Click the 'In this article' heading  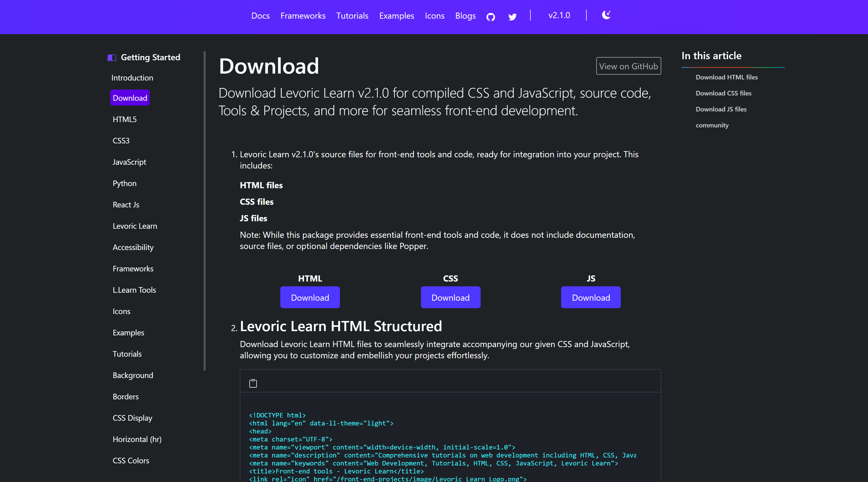pos(711,56)
